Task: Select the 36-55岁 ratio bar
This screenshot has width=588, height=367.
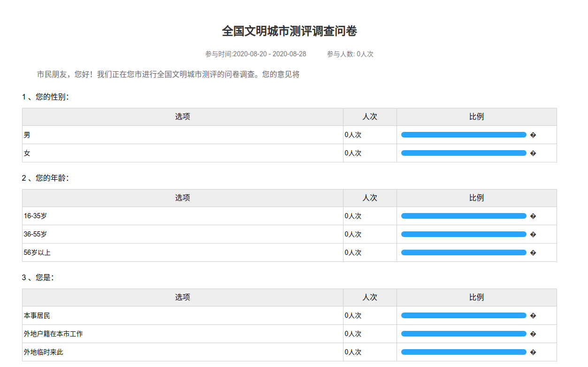Action: tap(464, 234)
